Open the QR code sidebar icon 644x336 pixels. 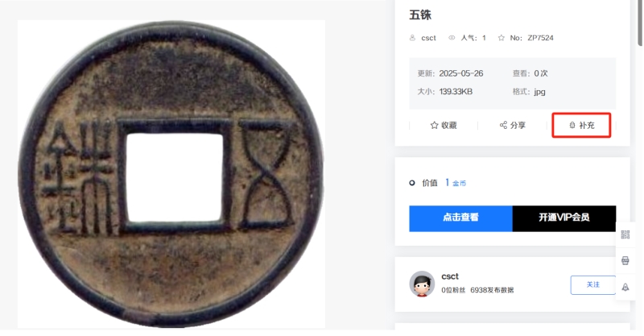coord(625,234)
